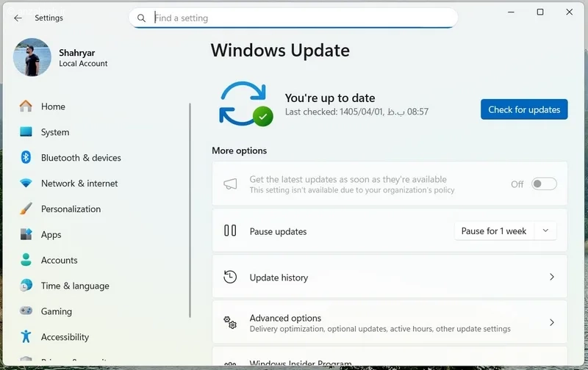Click Pause for 1 week button
The height and width of the screenshot is (370, 588).
tap(493, 231)
